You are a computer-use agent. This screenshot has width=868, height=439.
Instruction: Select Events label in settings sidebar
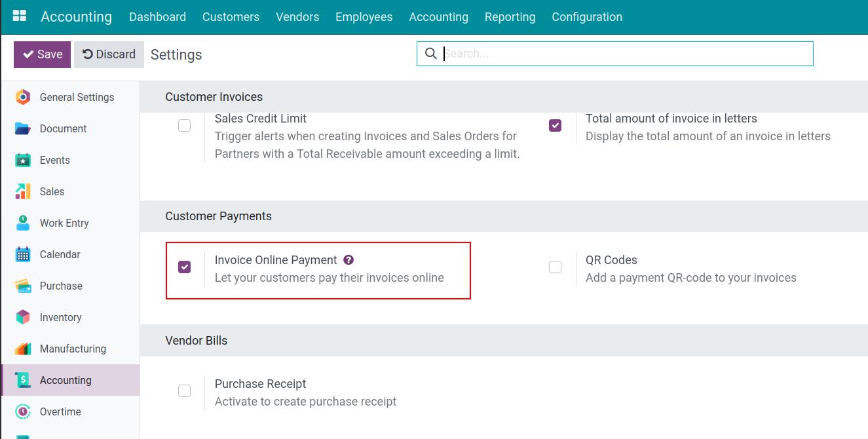55,160
